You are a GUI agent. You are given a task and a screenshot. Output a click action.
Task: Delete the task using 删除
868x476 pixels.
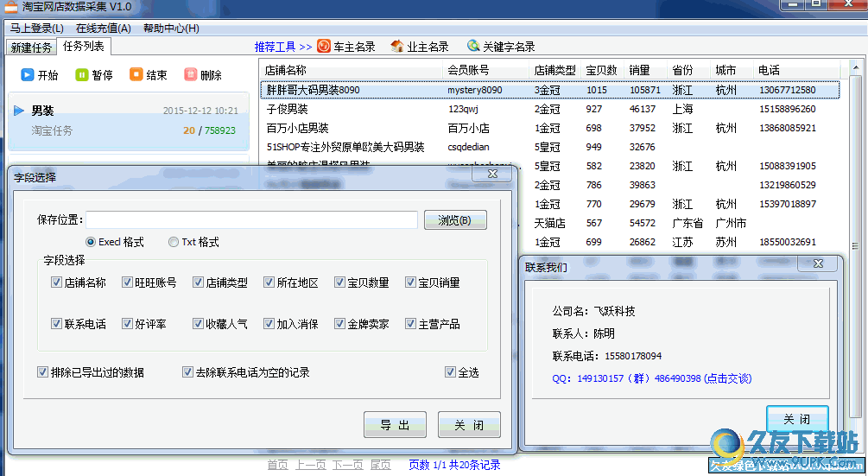click(190, 74)
